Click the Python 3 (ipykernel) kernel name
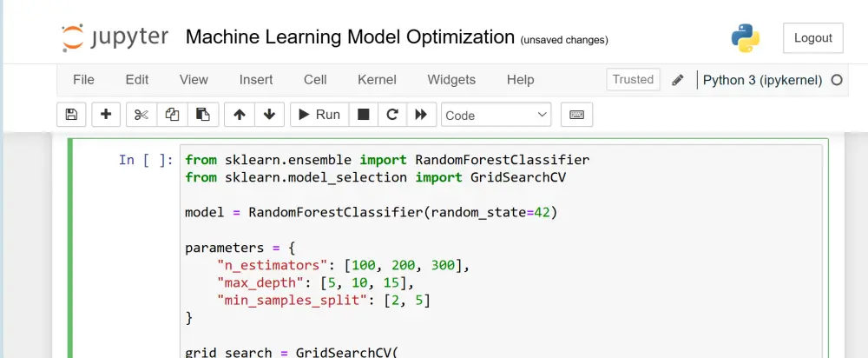 tap(762, 80)
